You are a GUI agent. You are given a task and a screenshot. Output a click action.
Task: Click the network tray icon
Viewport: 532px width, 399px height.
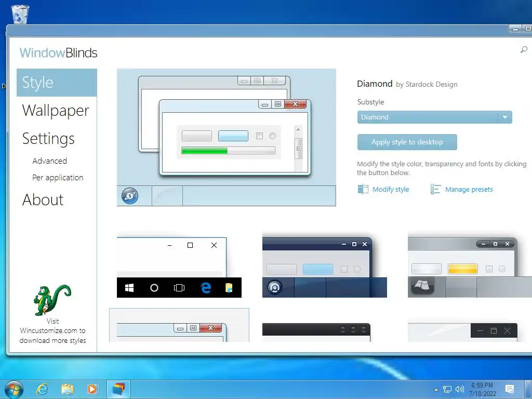[x=447, y=390]
